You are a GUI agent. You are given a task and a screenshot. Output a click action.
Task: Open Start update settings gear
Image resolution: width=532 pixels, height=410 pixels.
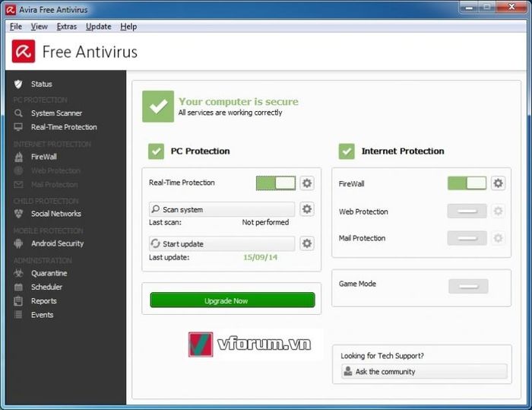307,243
